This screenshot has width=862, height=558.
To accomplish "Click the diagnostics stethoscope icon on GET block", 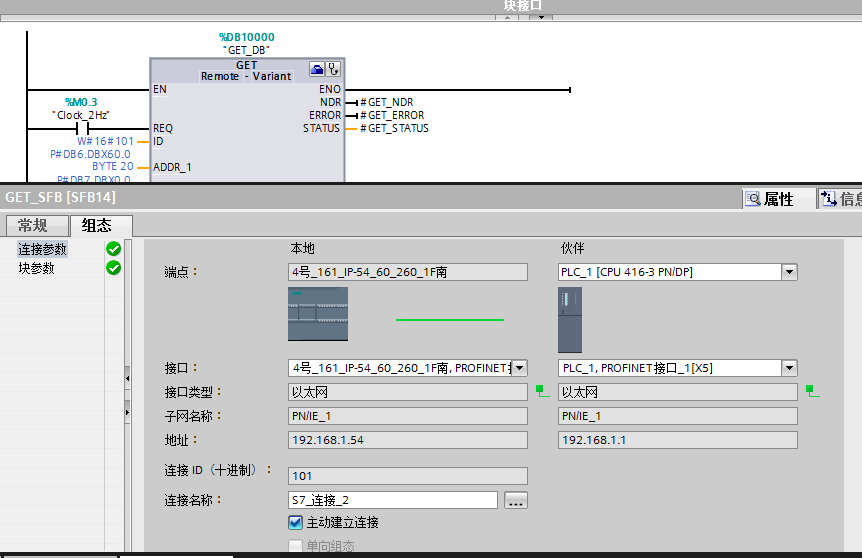I will (333, 69).
